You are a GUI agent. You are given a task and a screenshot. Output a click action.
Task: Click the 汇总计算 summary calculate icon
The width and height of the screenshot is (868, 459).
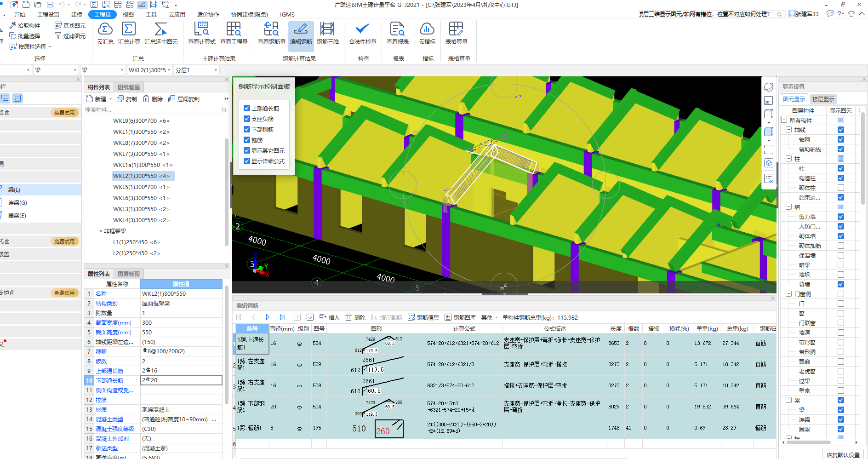[x=129, y=33]
